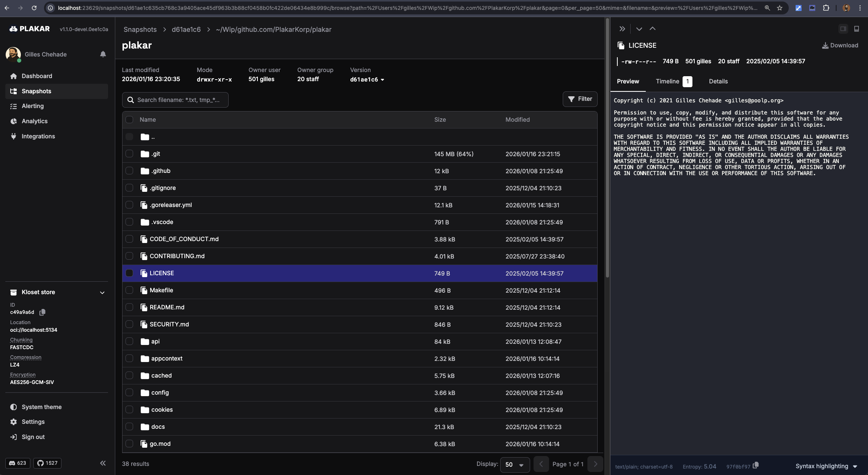Viewport: 868px width, 475px height.
Task: Check the README.md row checkbox
Action: coord(129,307)
